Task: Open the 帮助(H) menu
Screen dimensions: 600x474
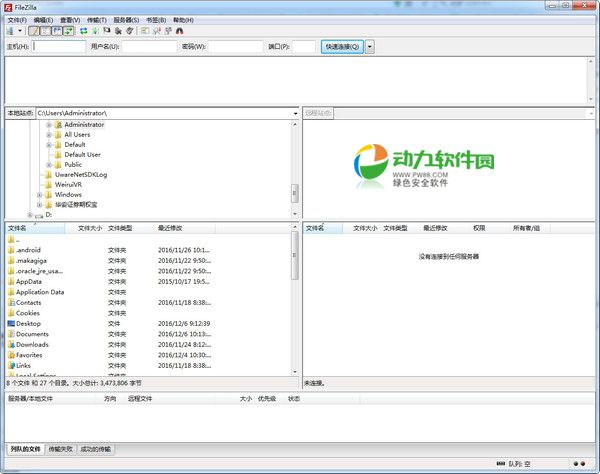Action: pos(183,20)
